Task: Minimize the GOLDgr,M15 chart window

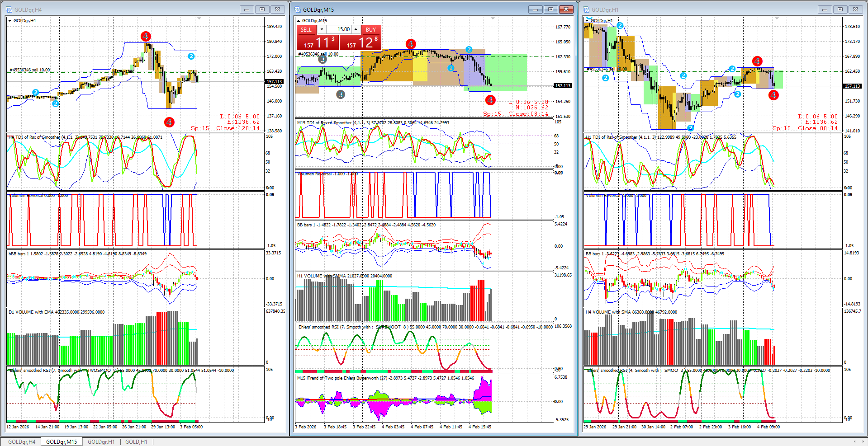Action: (x=535, y=9)
